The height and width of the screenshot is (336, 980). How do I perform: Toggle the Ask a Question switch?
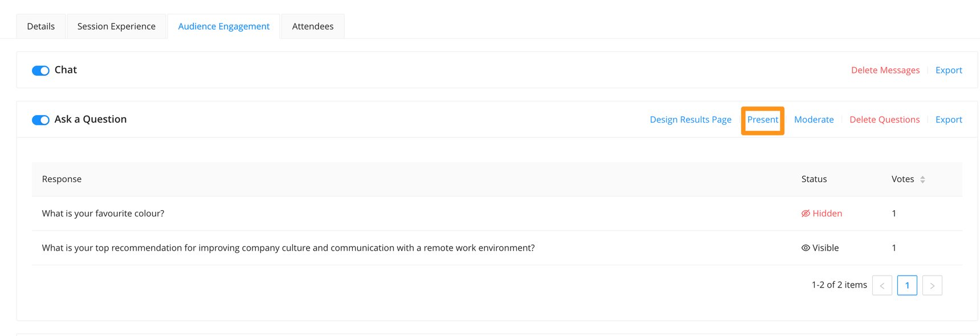point(40,120)
